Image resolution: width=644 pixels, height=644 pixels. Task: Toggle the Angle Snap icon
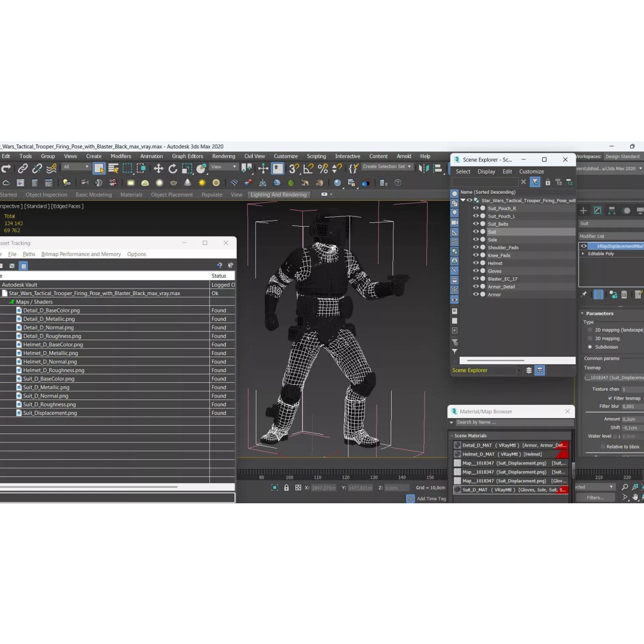point(308,168)
